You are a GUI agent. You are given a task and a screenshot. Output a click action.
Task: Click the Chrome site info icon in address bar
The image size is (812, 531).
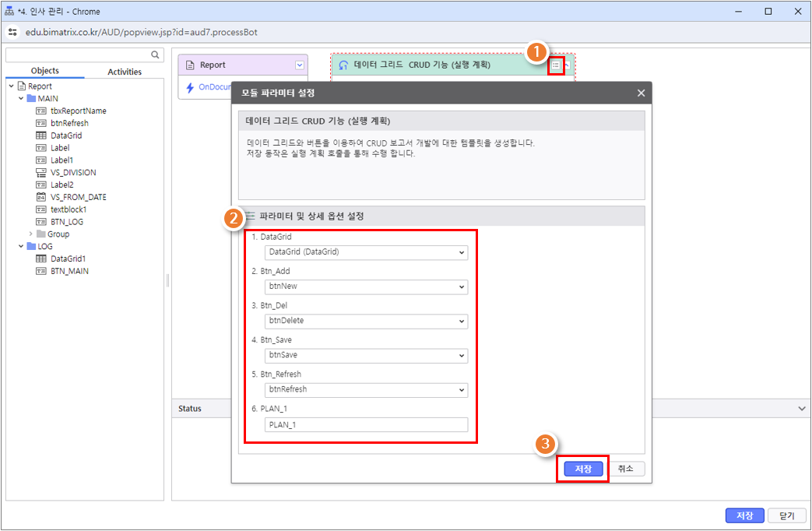point(12,32)
